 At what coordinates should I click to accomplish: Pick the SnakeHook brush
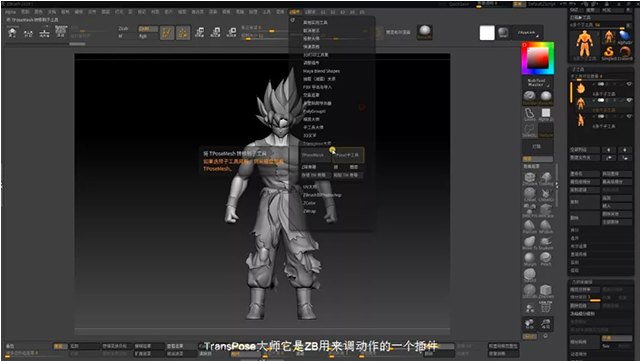coord(546,242)
